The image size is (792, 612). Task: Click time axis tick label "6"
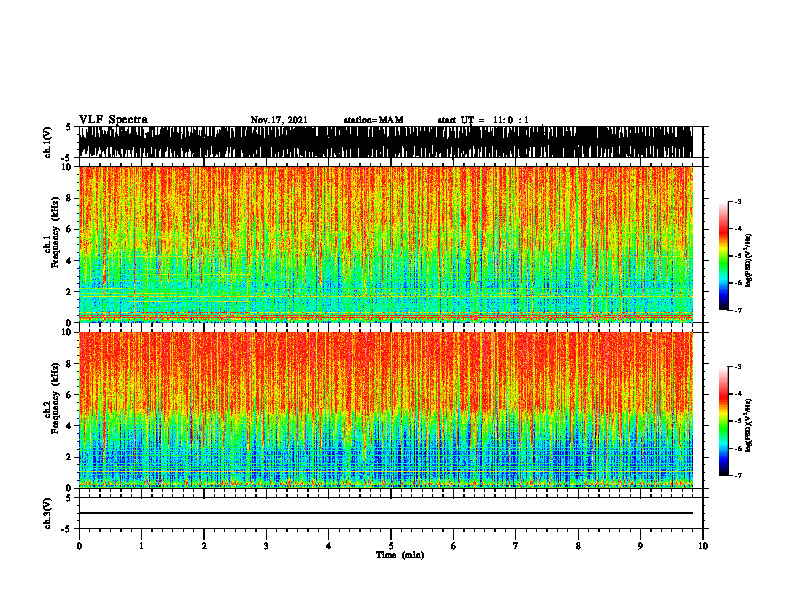pos(454,546)
